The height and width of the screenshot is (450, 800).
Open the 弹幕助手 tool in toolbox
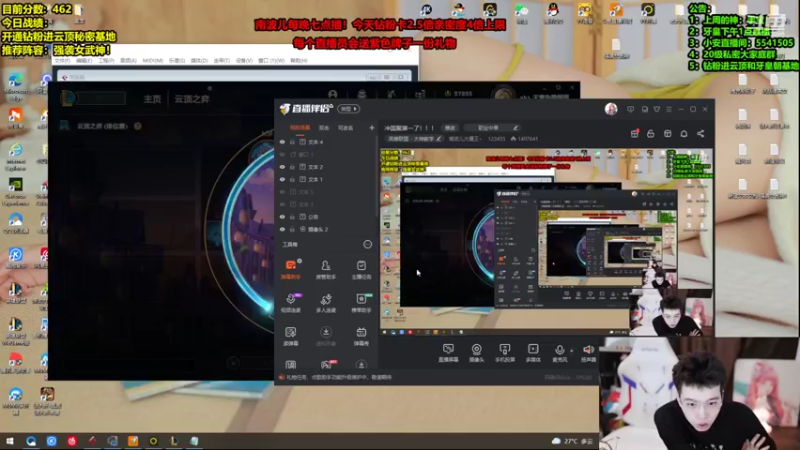point(290,269)
